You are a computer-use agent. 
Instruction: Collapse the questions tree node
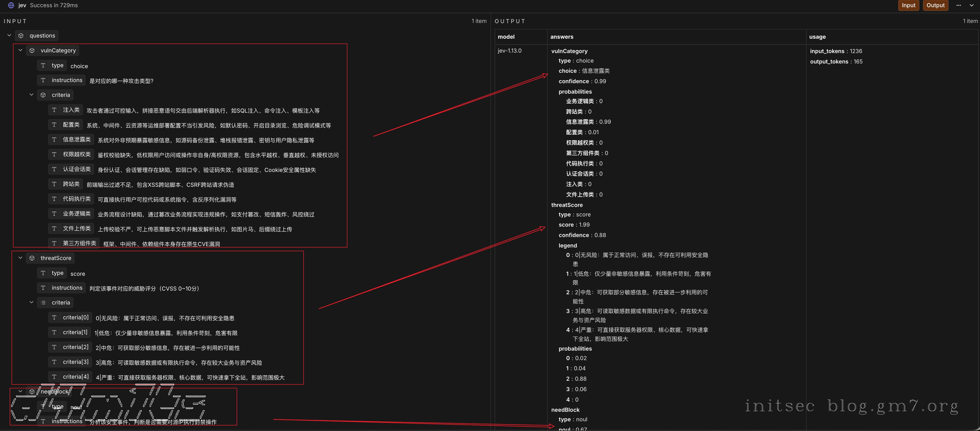(9, 35)
